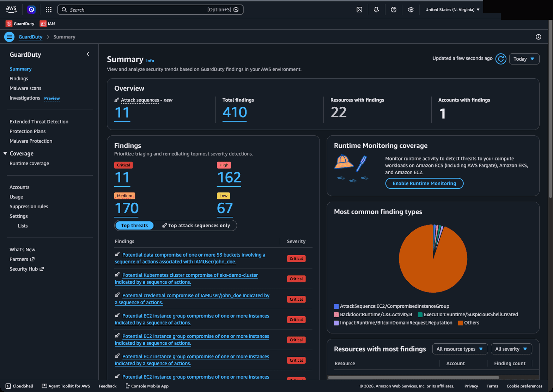The image size is (553, 392).
Task: Open the notifications bell icon
Action: [x=376, y=10]
